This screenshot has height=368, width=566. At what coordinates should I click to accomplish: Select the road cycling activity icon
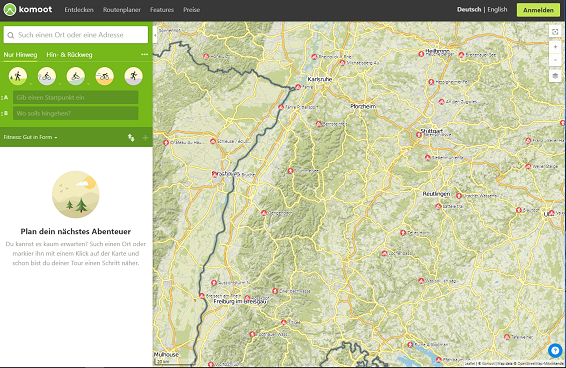point(105,76)
